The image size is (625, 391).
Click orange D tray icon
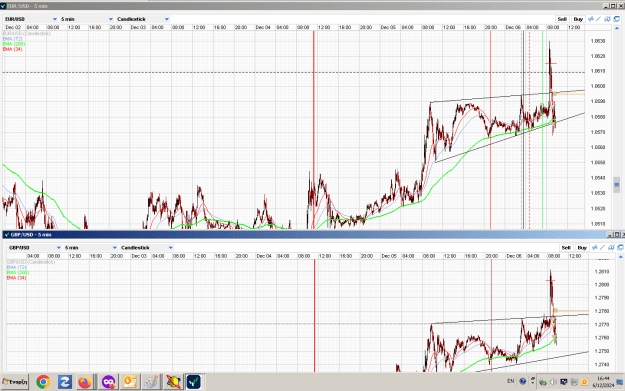coord(584,382)
